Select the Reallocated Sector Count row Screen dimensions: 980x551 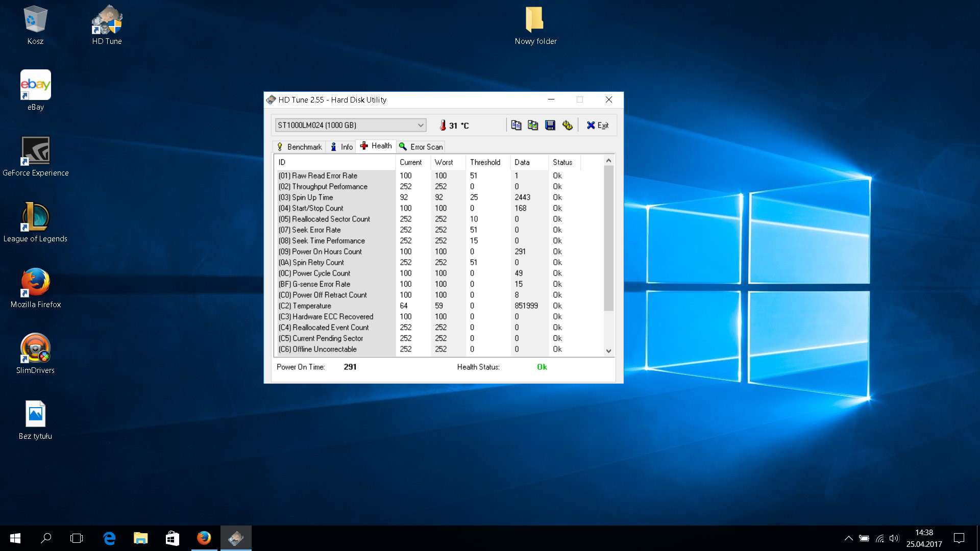[x=439, y=219]
